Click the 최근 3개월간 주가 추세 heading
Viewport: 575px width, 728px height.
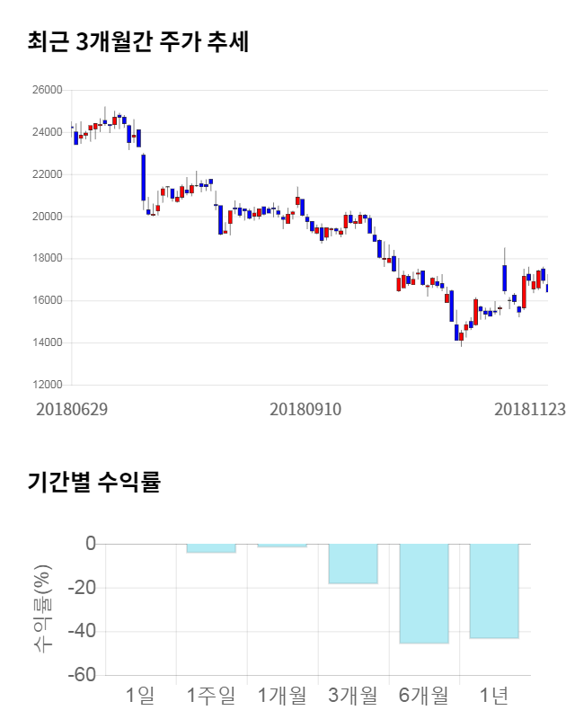point(137,41)
